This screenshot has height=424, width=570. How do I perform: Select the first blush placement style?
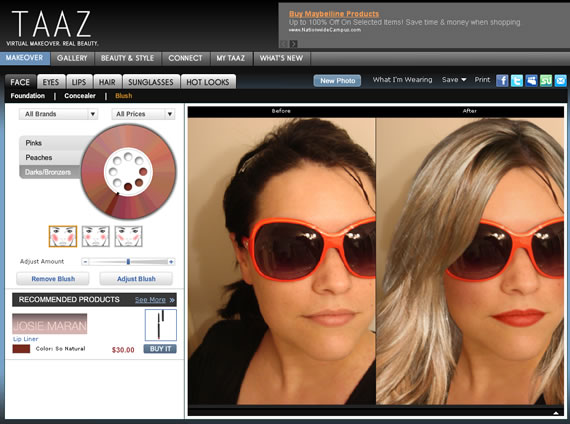tap(63, 236)
